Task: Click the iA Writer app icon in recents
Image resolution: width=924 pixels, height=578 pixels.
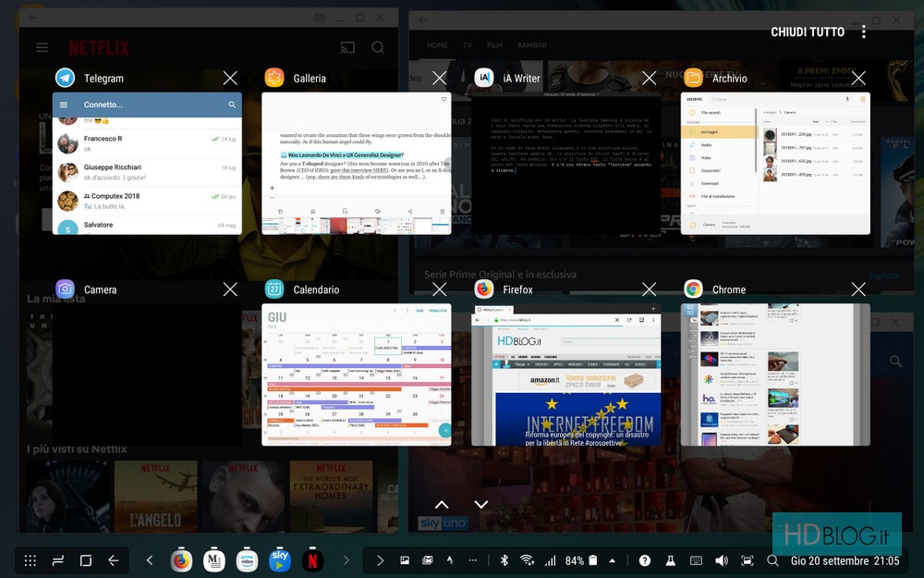Action: 484,78
